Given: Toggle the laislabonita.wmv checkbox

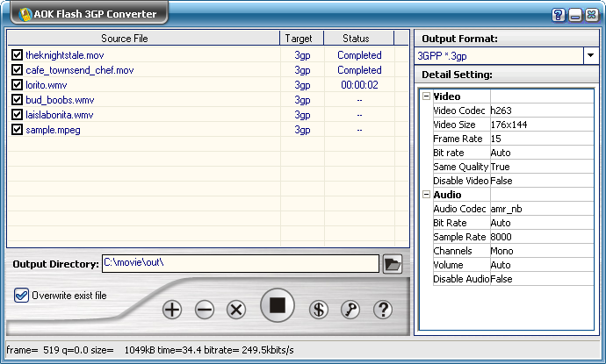Looking at the screenshot, I should click(17, 115).
